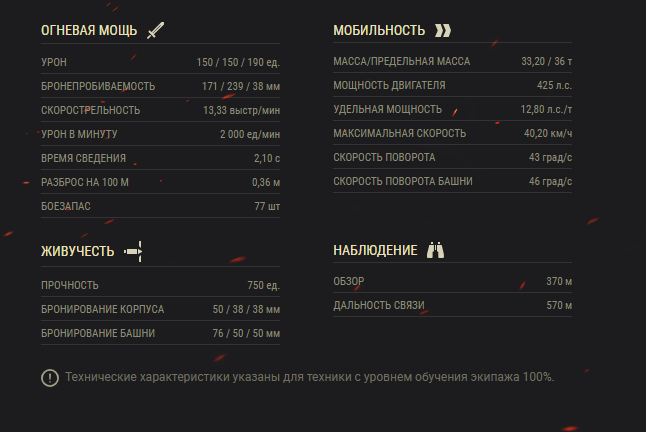Select the Мощность двигателя row

click(452, 85)
